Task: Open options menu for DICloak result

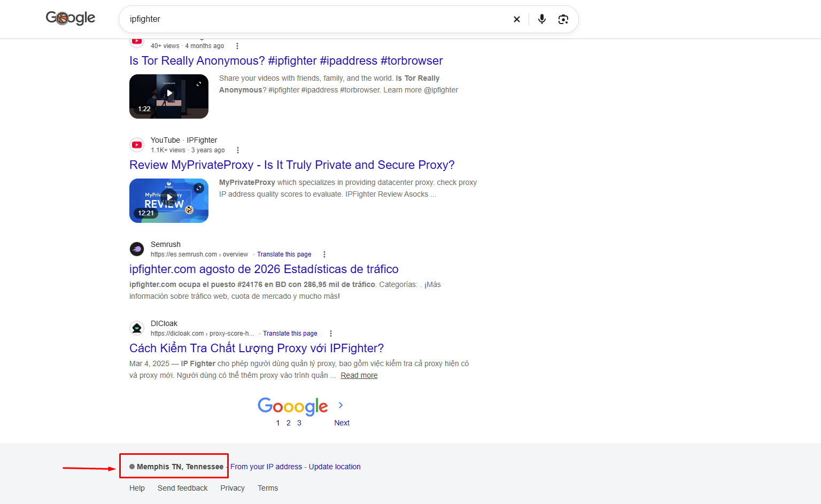Action: point(331,334)
